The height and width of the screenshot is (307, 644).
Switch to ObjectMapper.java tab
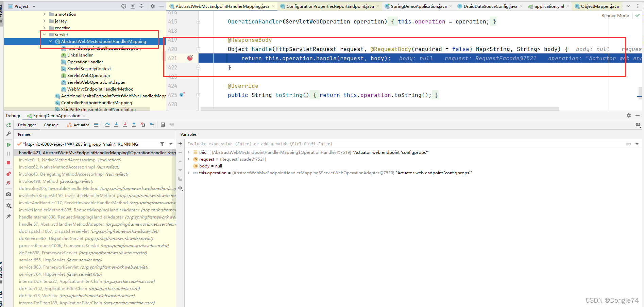point(599,6)
